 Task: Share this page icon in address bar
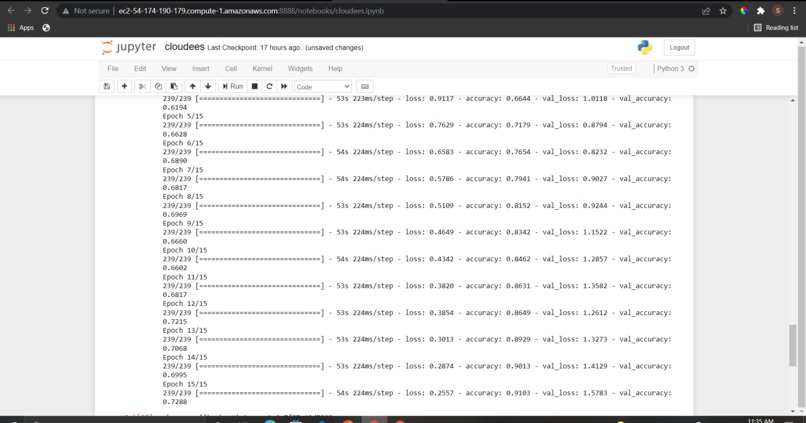pyautogui.click(x=706, y=11)
